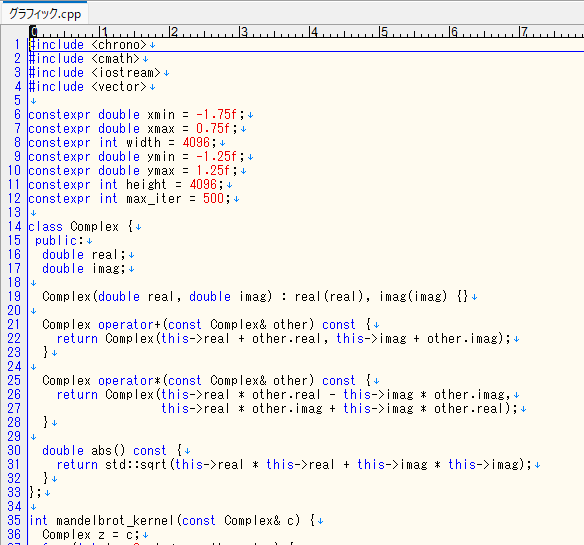
Task: Click ruler column marker 5
Action: coord(384,32)
